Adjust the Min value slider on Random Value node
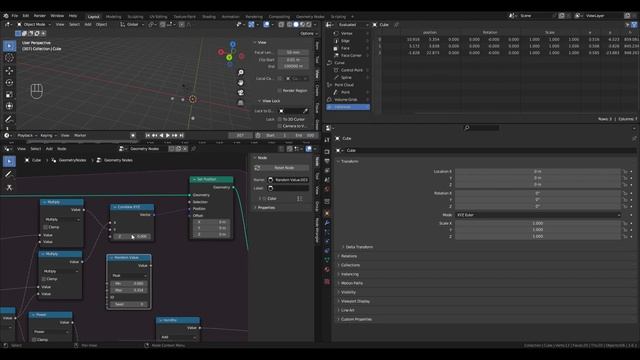This screenshot has width=640, height=360. (129, 283)
